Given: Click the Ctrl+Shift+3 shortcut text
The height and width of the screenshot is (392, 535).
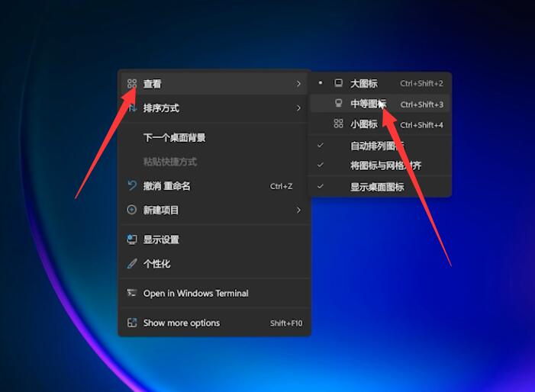Looking at the screenshot, I should (x=422, y=104).
